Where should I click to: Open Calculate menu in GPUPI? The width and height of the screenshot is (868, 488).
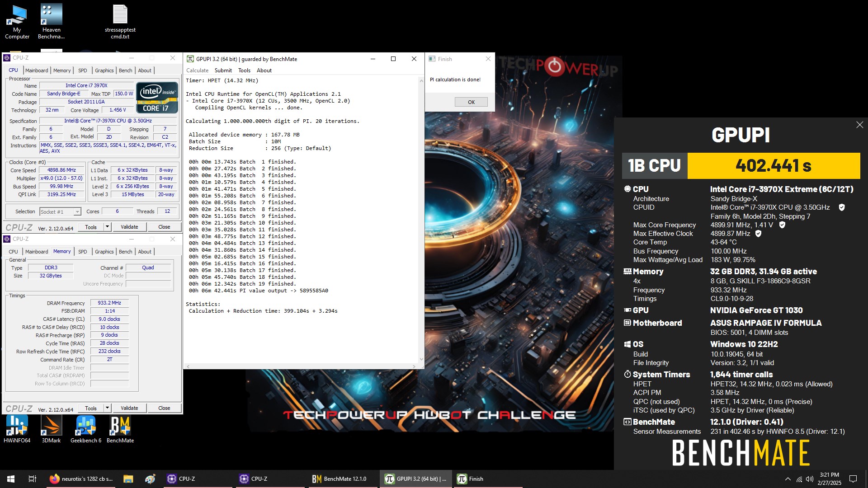[x=197, y=70]
